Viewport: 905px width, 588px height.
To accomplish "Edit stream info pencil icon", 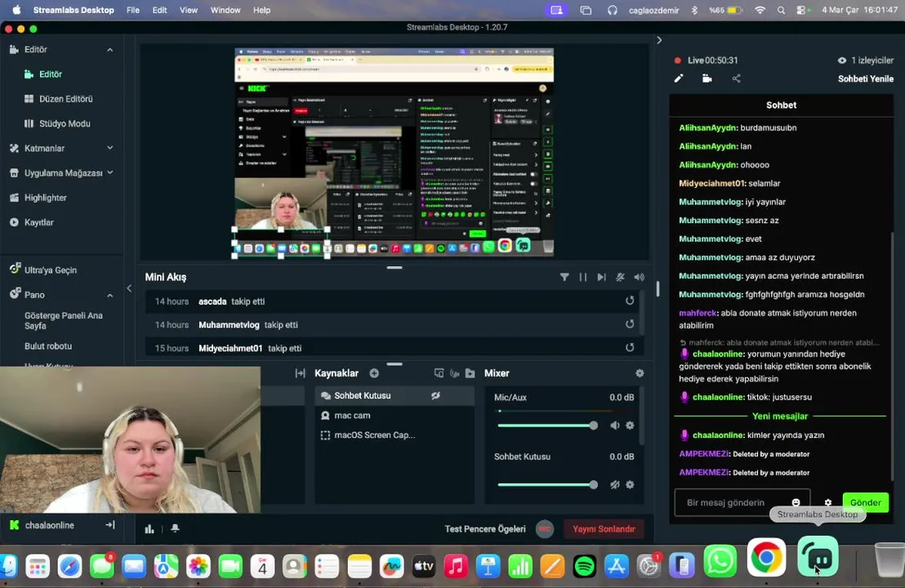I will click(679, 78).
